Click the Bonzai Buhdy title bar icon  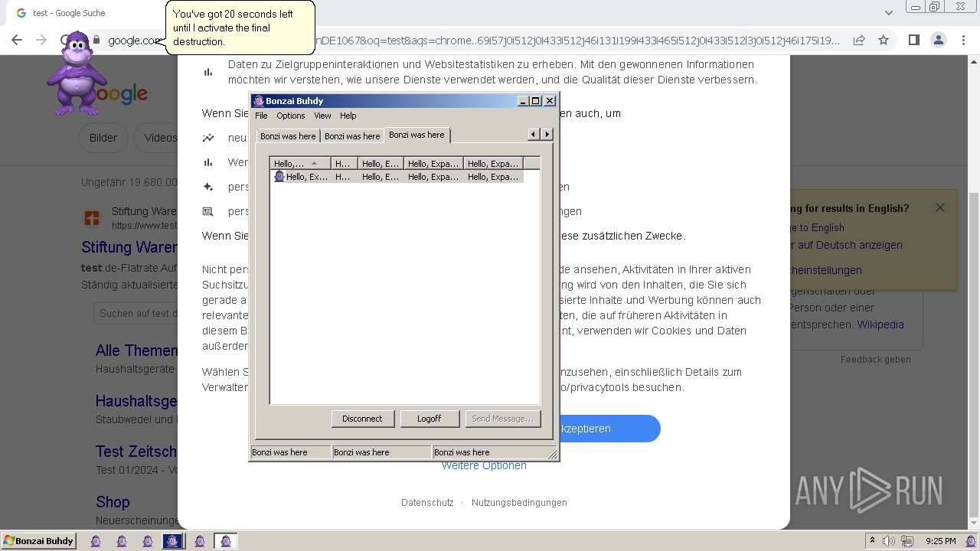(x=259, y=101)
